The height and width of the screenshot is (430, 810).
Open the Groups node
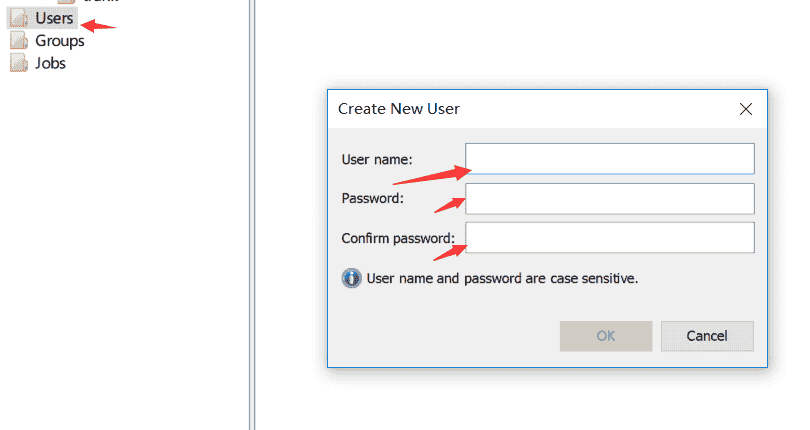59,41
